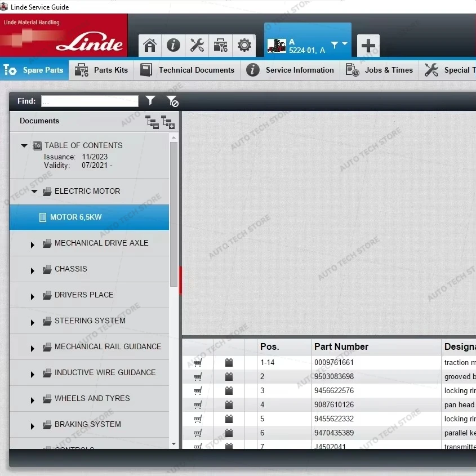Sort by the Pos. column header

coord(284,346)
